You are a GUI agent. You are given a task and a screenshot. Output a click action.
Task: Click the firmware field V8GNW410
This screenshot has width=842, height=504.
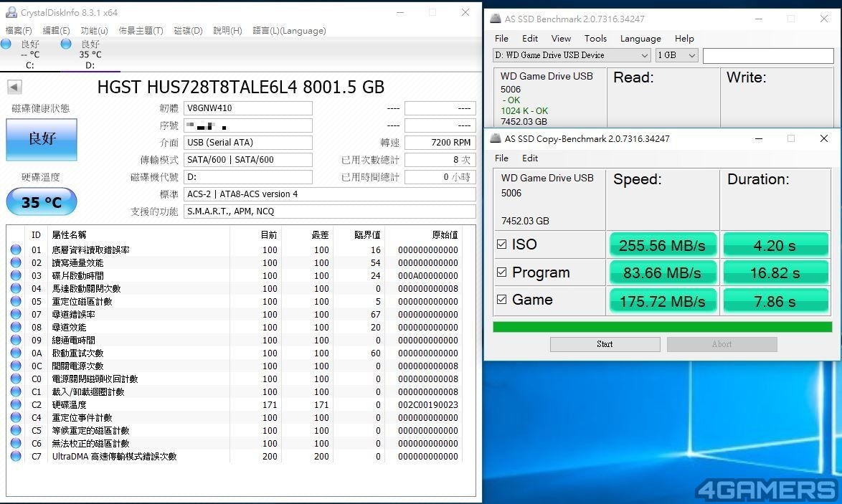pos(247,108)
